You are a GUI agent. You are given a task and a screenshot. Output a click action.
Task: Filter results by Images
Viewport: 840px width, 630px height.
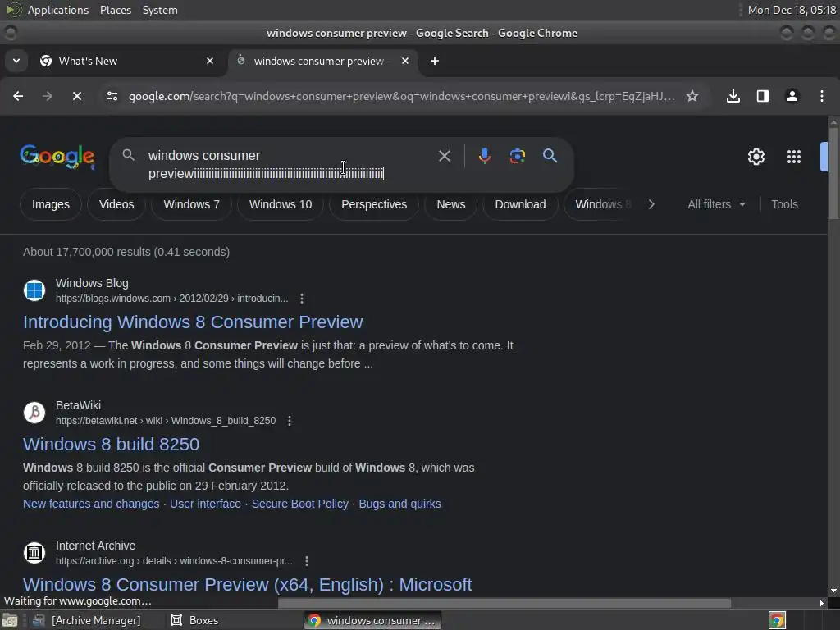[51, 204]
